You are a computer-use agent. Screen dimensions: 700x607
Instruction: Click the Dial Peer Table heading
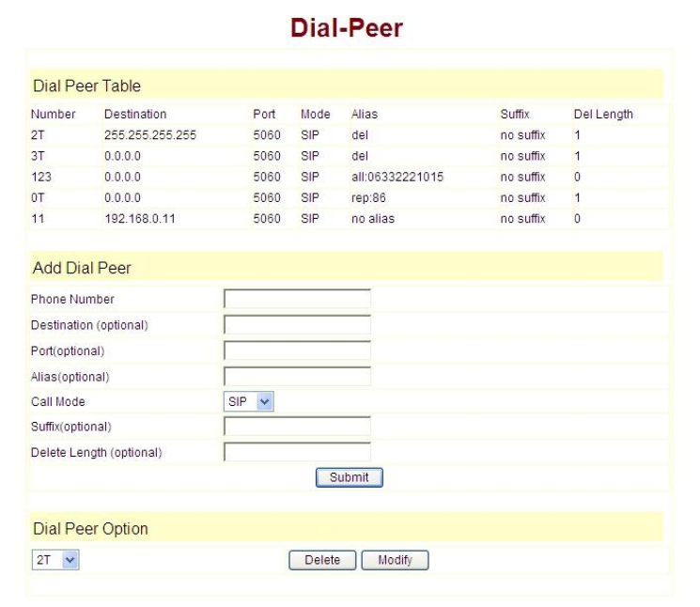[87, 86]
